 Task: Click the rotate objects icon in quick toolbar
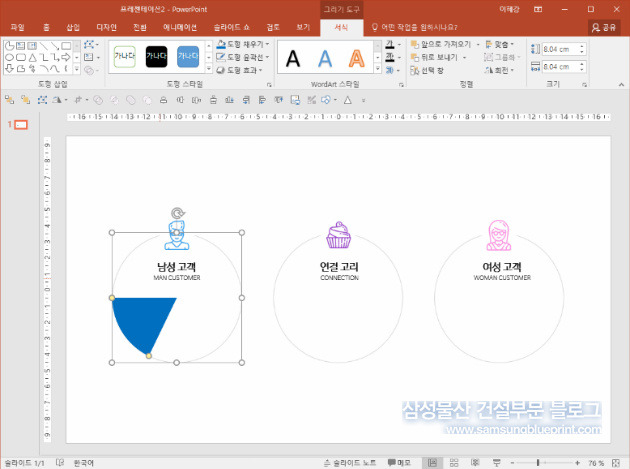point(59,100)
